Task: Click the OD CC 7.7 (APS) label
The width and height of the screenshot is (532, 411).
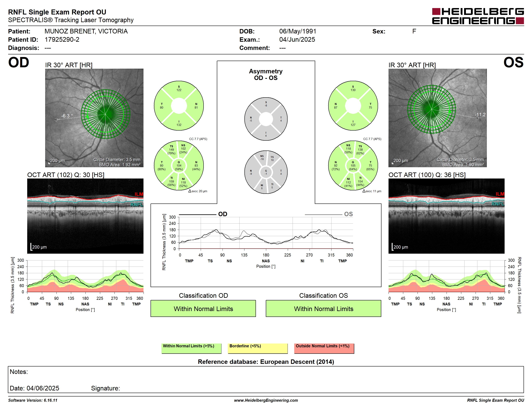Action: tap(198, 139)
